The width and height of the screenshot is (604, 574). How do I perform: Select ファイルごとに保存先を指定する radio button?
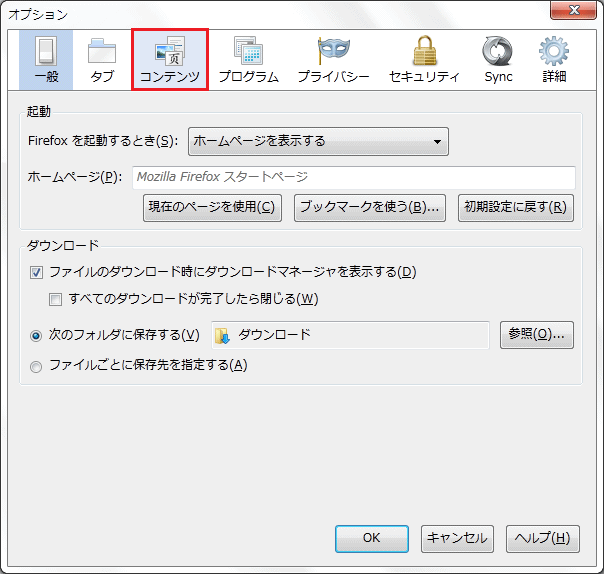tap(36, 366)
